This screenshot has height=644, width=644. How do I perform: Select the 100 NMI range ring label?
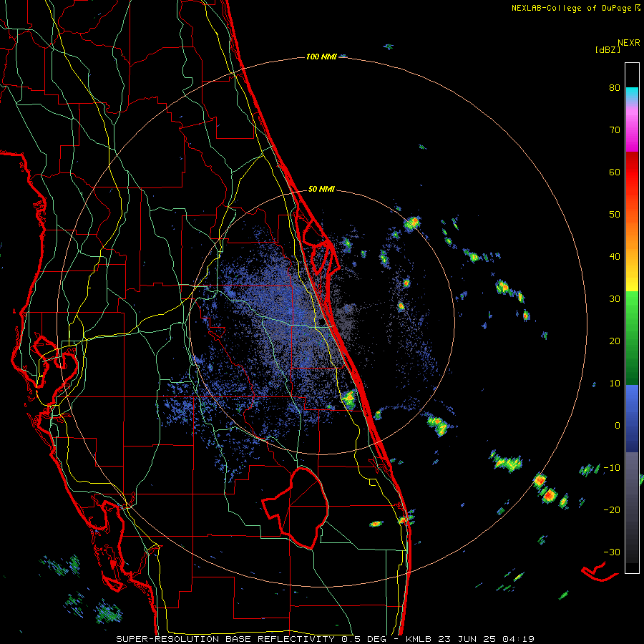321,57
